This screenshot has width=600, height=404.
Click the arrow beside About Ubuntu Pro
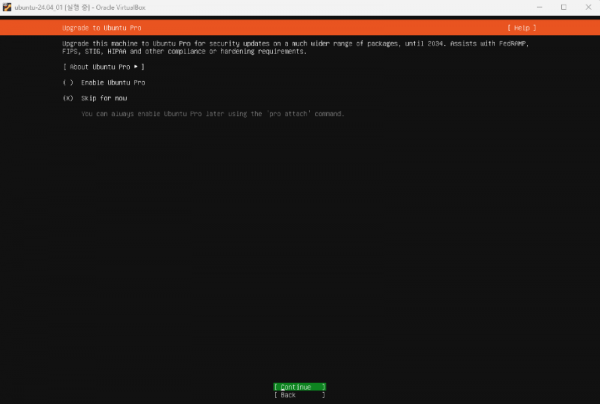coord(135,66)
